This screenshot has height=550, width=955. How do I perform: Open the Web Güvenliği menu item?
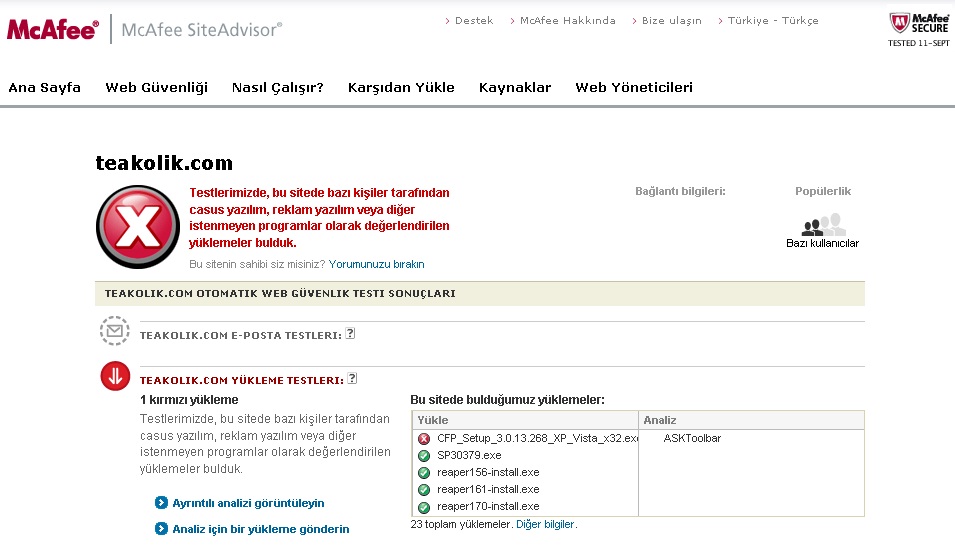[156, 87]
